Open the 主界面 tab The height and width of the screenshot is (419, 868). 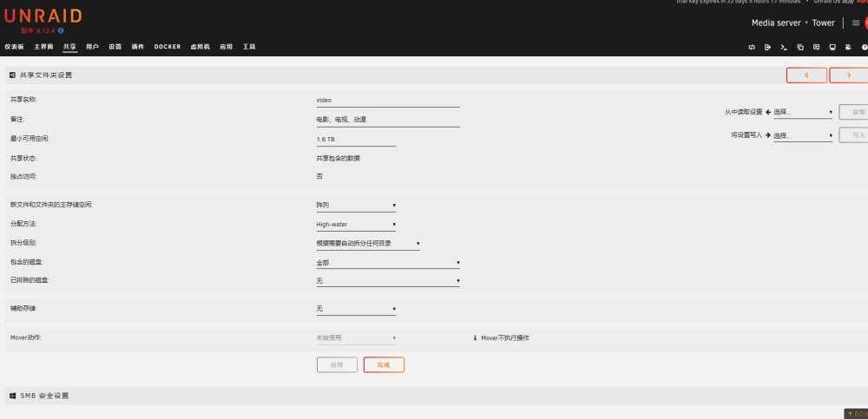[x=43, y=47]
